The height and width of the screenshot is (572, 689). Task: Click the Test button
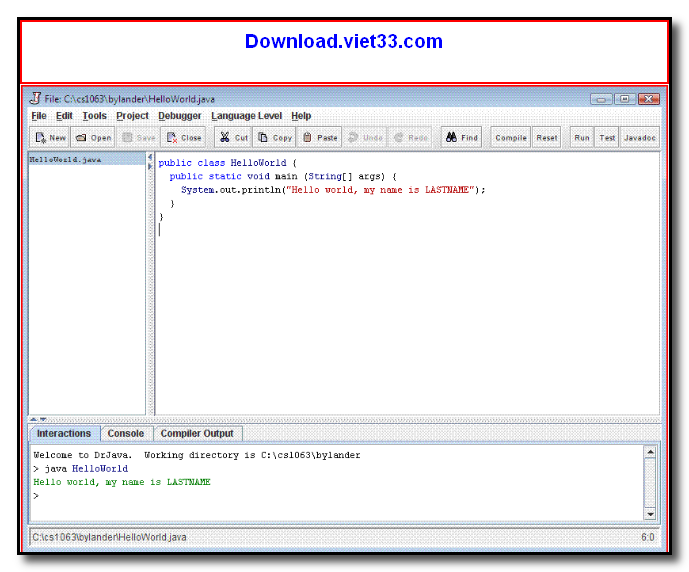coord(607,138)
